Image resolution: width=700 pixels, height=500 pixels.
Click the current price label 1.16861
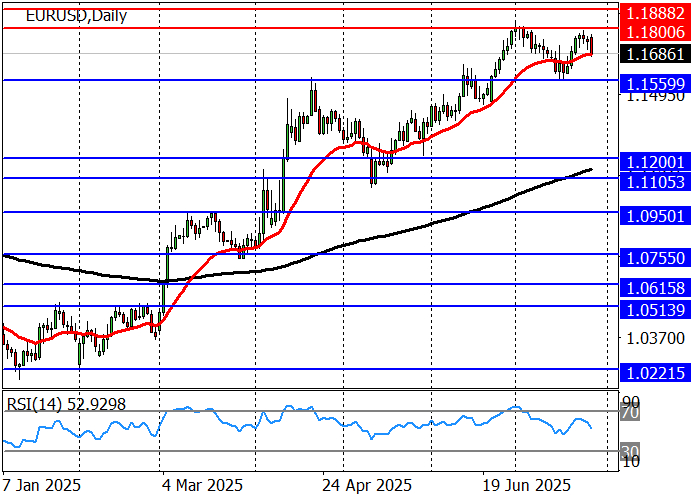(655, 54)
